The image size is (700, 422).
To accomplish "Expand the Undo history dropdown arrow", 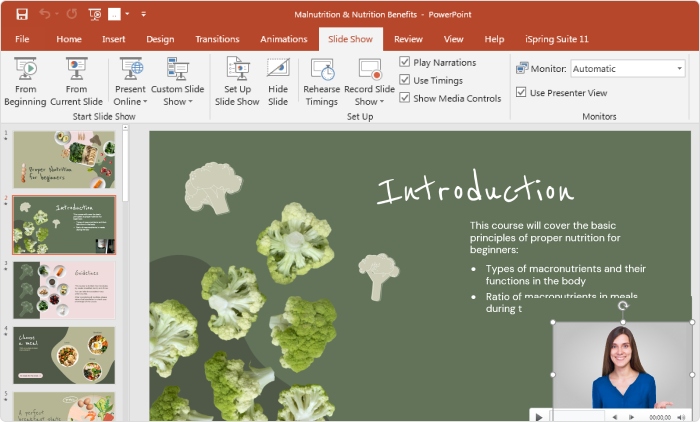I will pos(57,14).
